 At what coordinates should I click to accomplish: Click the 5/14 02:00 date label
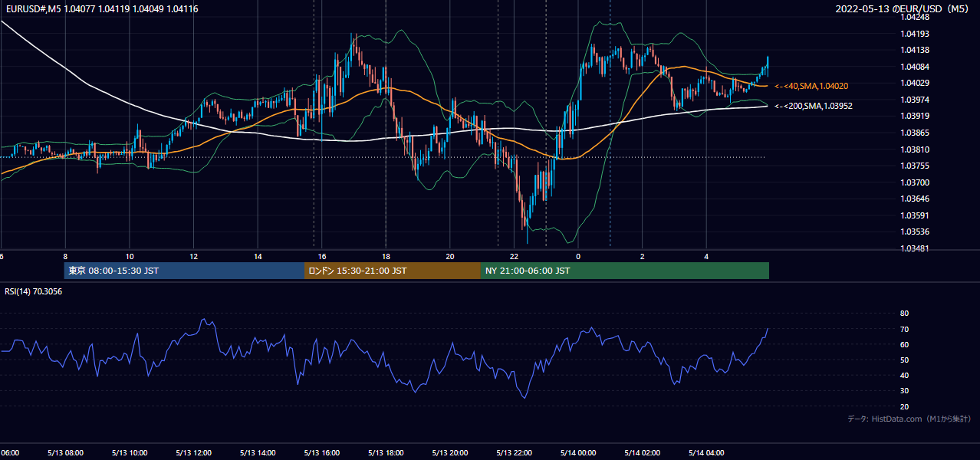click(x=643, y=452)
